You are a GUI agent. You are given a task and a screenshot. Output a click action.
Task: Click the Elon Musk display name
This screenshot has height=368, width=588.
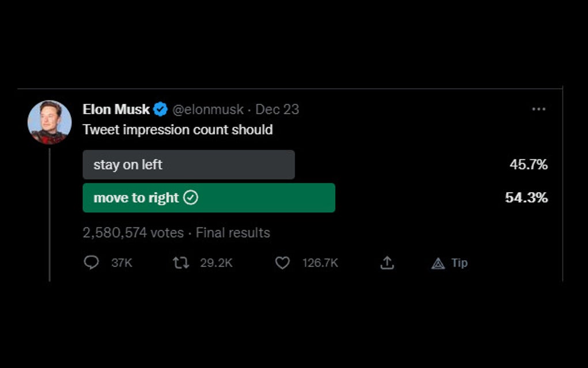[x=116, y=109]
